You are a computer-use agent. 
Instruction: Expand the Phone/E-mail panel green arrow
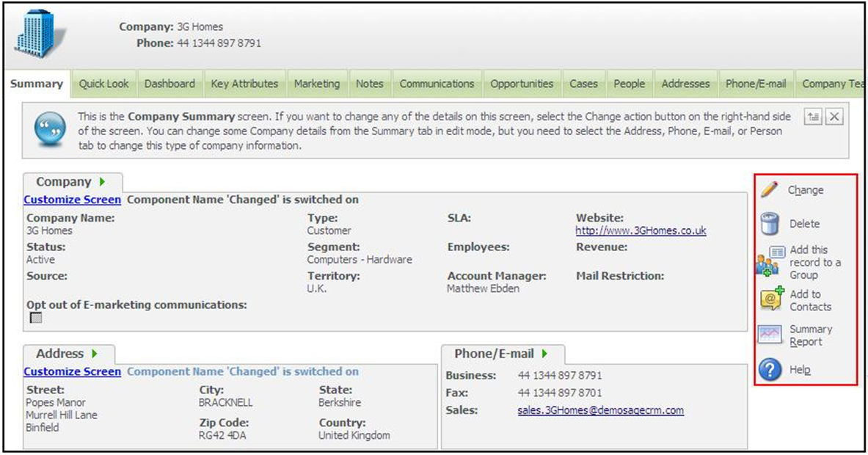(x=544, y=353)
